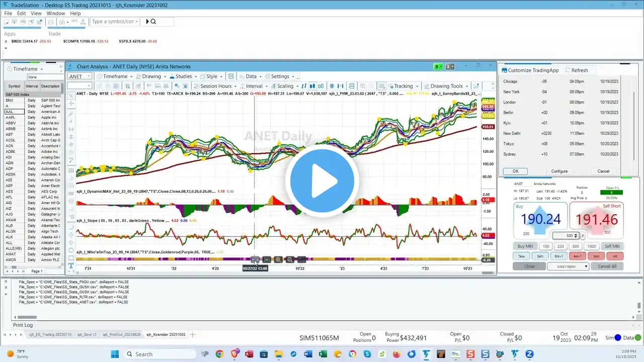644x362 pixels.
Task: Click the Take order button
Action: point(521,256)
